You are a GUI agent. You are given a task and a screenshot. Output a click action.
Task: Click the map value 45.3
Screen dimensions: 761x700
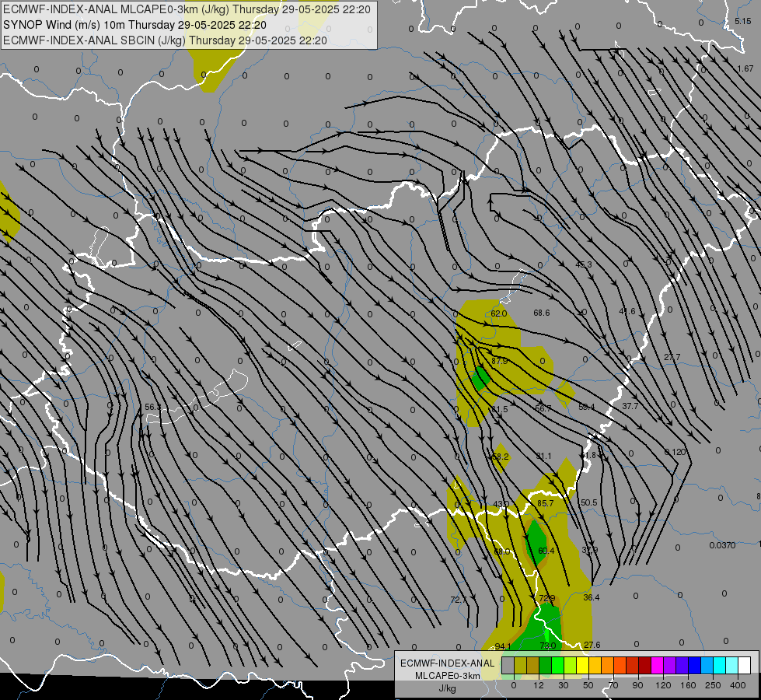[x=584, y=264]
